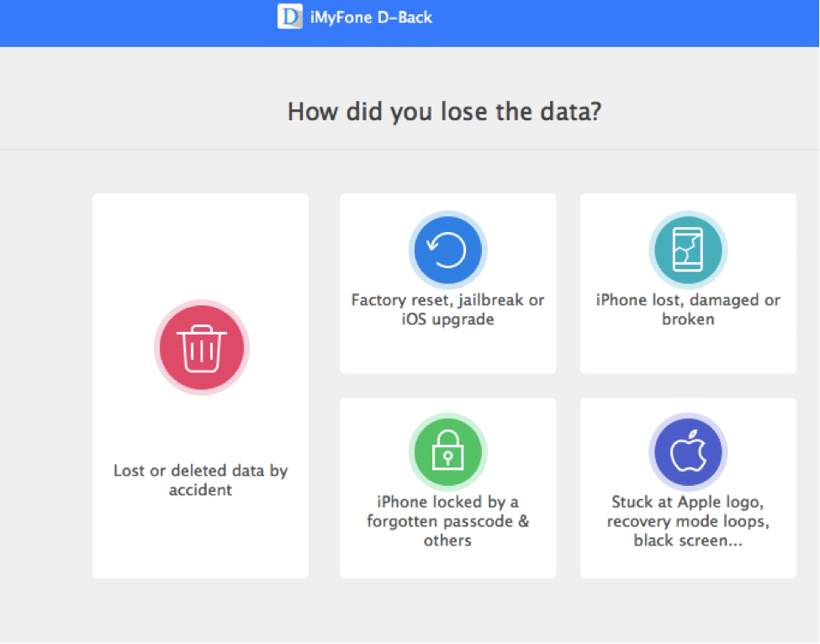Click the green padlock icon
The height and width of the screenshot is (644, 820).
pos(447,451)
